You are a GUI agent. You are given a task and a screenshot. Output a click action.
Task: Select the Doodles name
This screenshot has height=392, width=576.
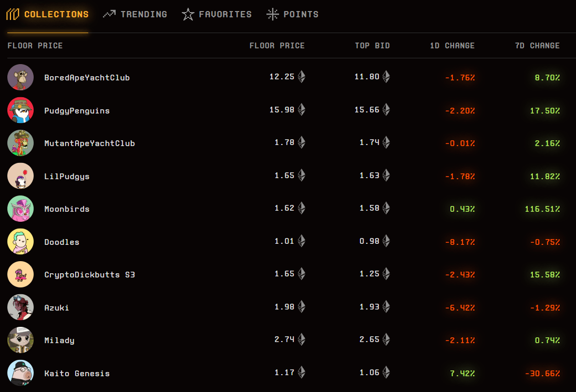coord(61,242)
